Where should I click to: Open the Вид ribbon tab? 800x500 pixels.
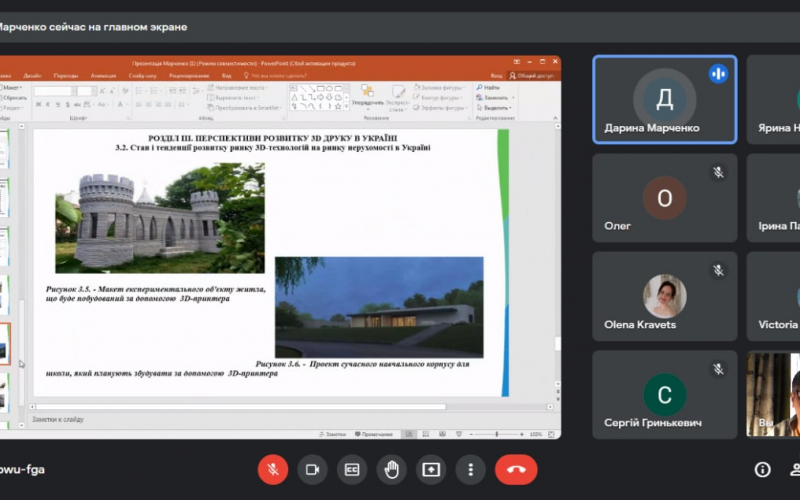pos(227,76)
